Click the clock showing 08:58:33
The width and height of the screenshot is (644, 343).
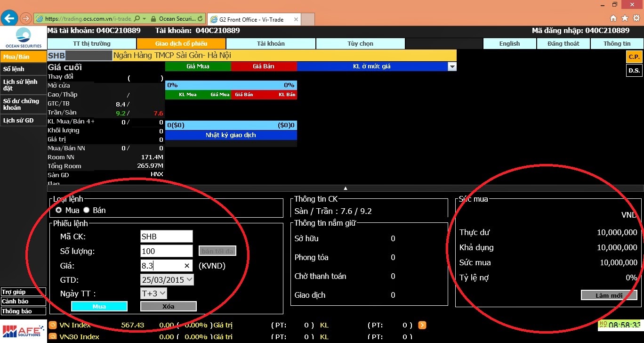pyautogui.click(x=624, y=325)
